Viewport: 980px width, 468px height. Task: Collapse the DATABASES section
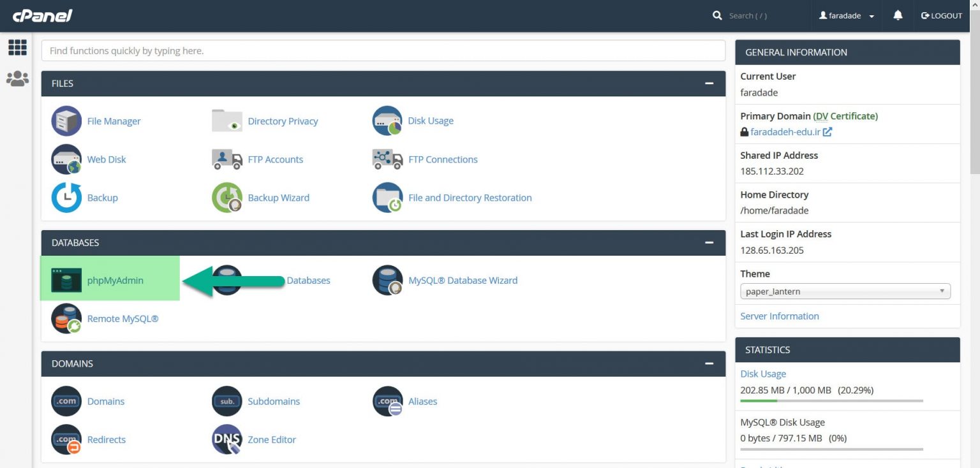tap(709, 243)
